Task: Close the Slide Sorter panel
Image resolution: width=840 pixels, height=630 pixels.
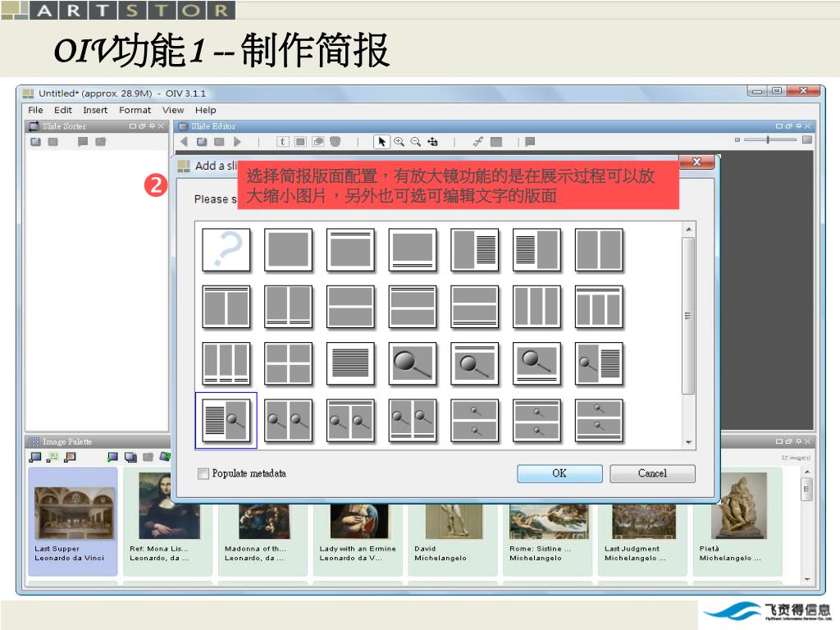Action: tap(161, 126)
